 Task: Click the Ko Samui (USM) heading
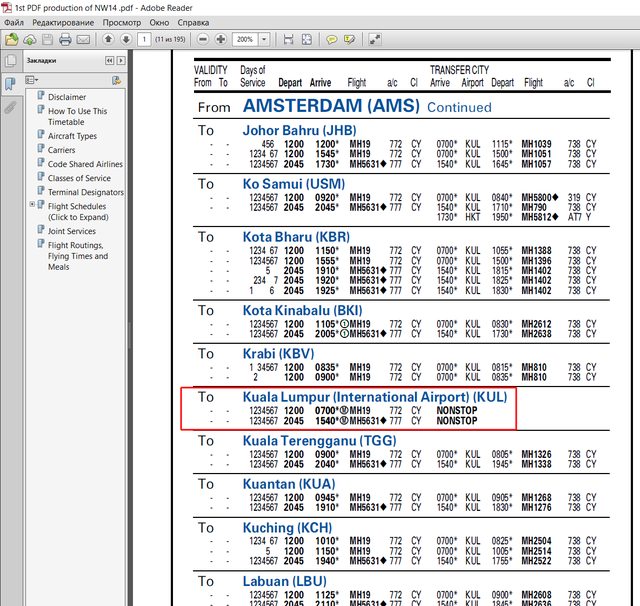(x=293, y=184)
